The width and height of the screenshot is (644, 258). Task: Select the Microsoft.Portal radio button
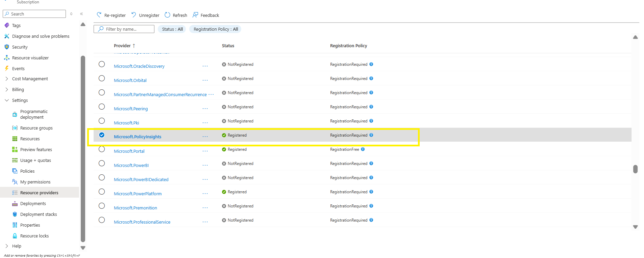click(102, 149)
